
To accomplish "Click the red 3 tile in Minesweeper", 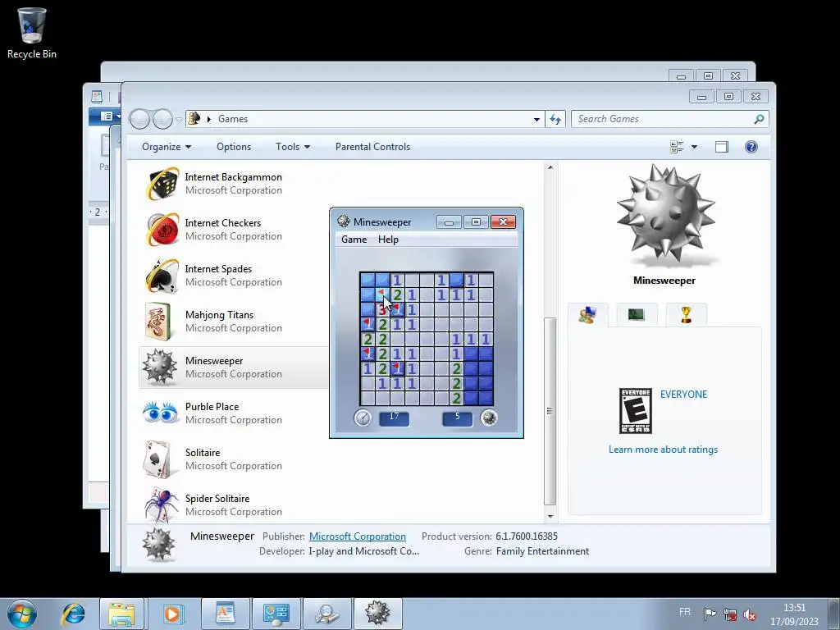I will [x=382, y=309].
